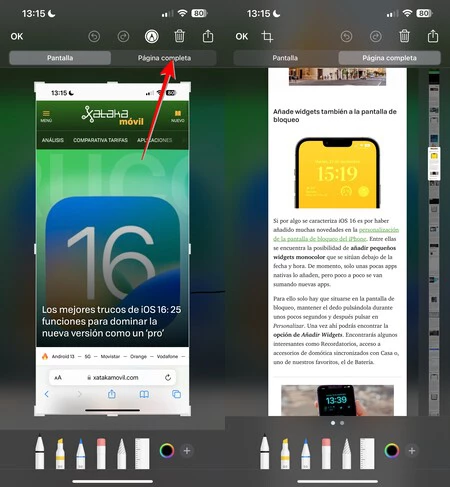Delete screenshot with trash icon, left editor
This screenshot has height=487, width=450.
click(179, 36)
